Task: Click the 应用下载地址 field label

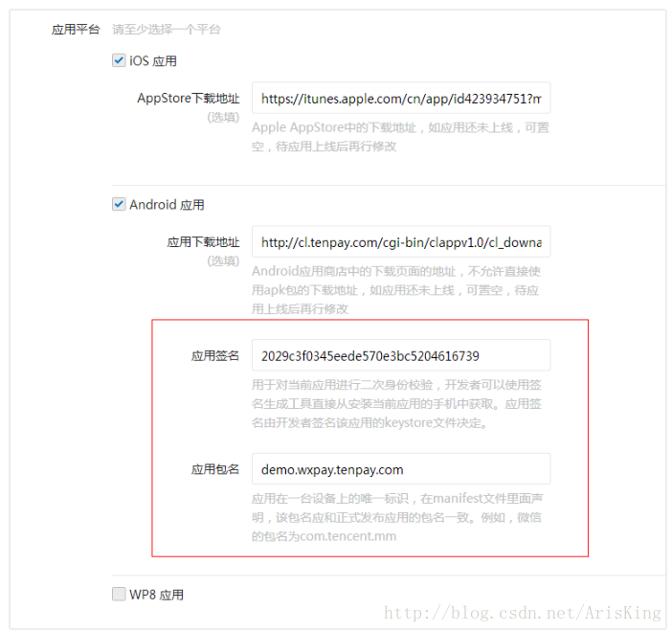Action: pos(203,242)
